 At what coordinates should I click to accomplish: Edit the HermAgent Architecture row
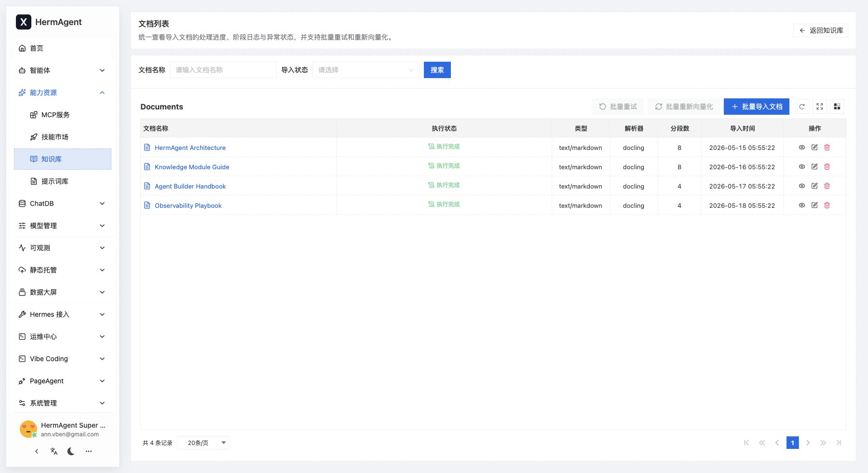(814, 148)
